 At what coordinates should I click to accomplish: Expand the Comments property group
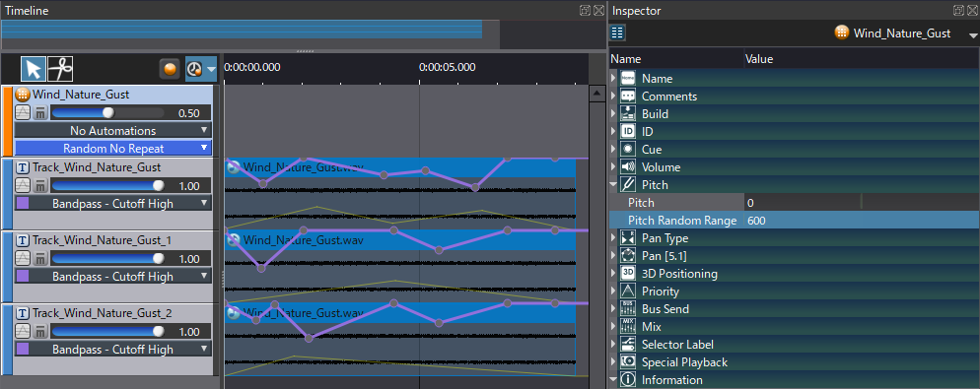point(613,97)
